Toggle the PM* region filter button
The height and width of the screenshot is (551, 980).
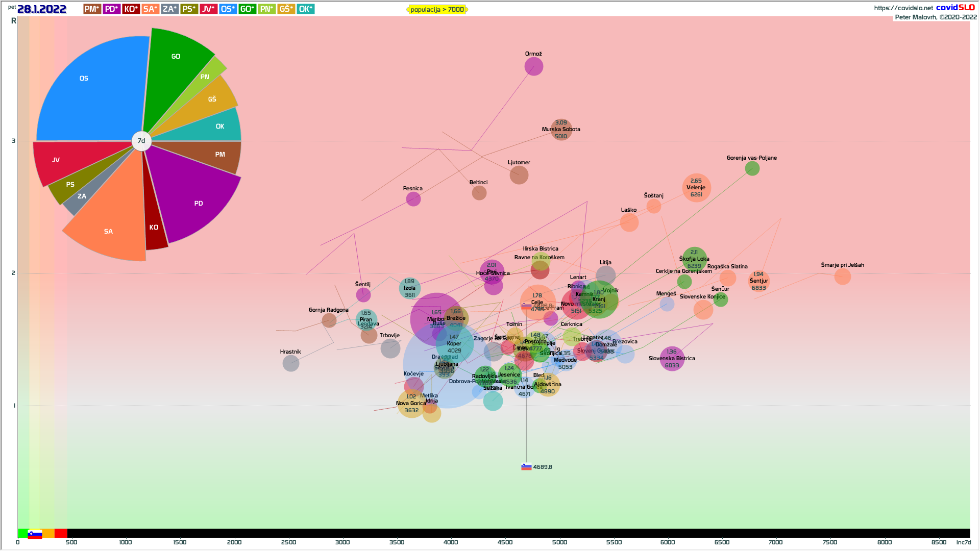[x=92, y=9]
